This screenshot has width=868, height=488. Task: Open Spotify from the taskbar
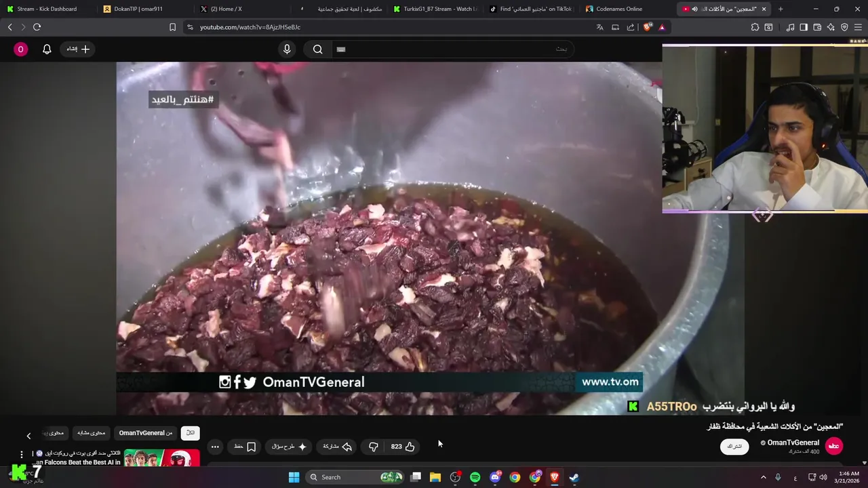[475, 477]
